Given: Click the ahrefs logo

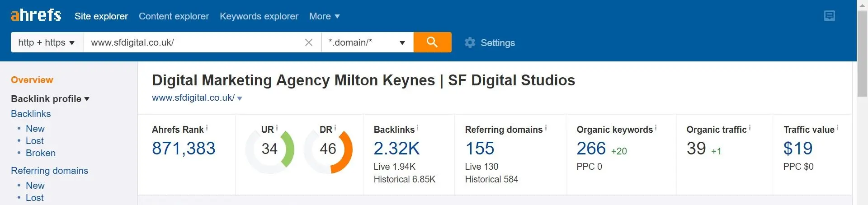Looking at the screenshot, I should [36, 15].
